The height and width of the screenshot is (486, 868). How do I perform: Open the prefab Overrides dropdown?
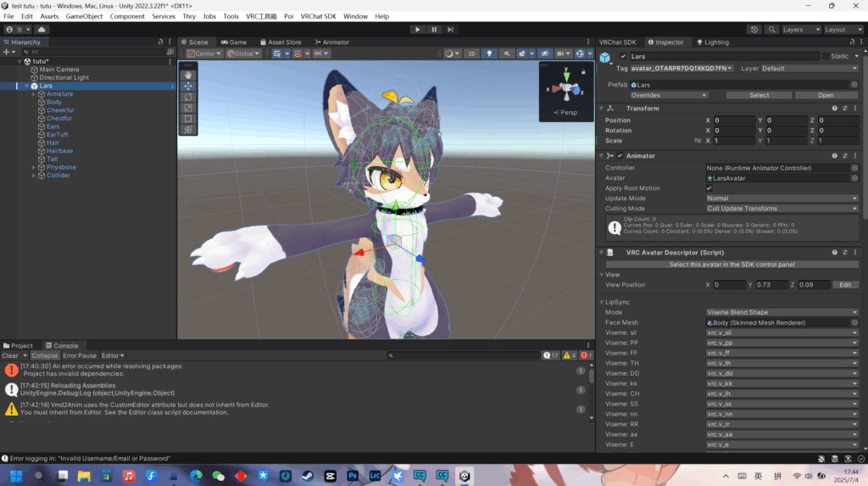coord(668,95)
